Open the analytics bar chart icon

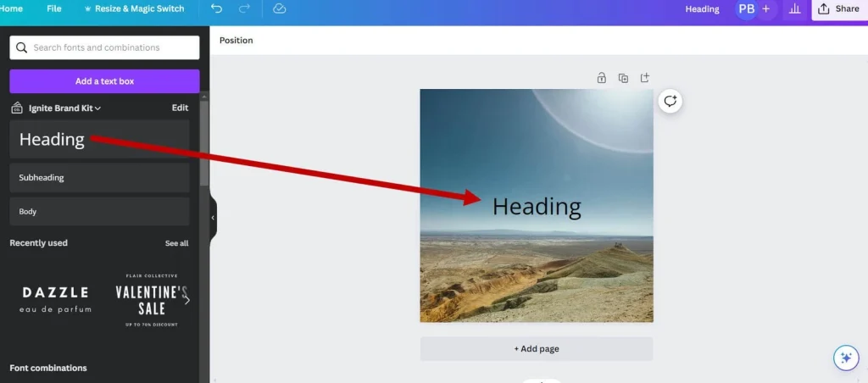click(794, 8)
